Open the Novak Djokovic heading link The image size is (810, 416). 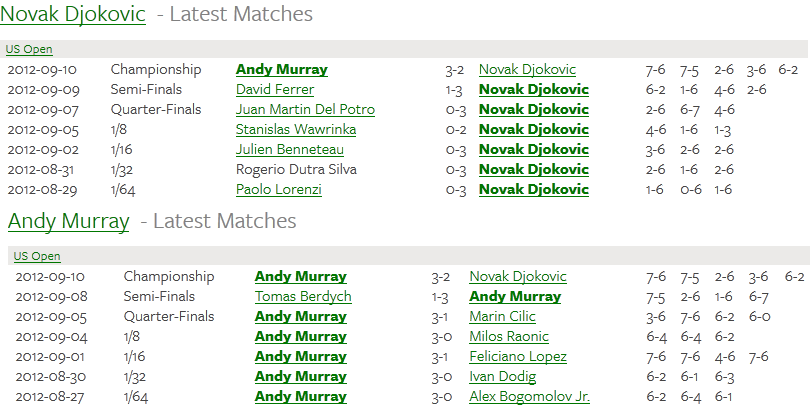tap(73, 14)
